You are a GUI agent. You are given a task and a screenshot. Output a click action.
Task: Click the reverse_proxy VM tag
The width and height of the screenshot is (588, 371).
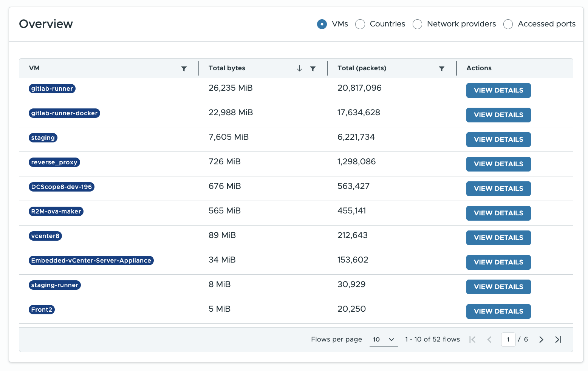tap(54, 162)
